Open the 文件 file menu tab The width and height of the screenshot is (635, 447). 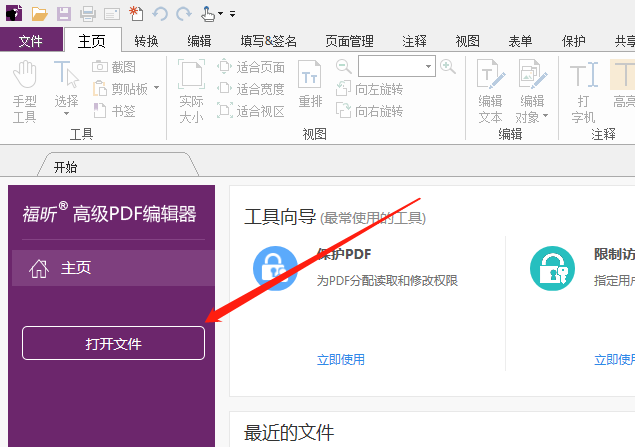pyautogui.click(x=31, y=40)
